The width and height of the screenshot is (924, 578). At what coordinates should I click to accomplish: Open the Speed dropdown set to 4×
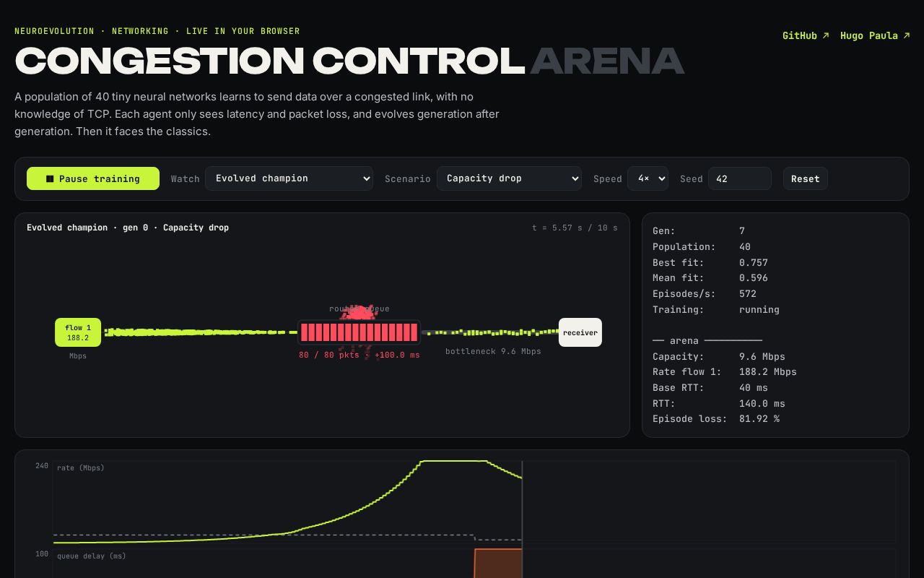pos(648,178)
